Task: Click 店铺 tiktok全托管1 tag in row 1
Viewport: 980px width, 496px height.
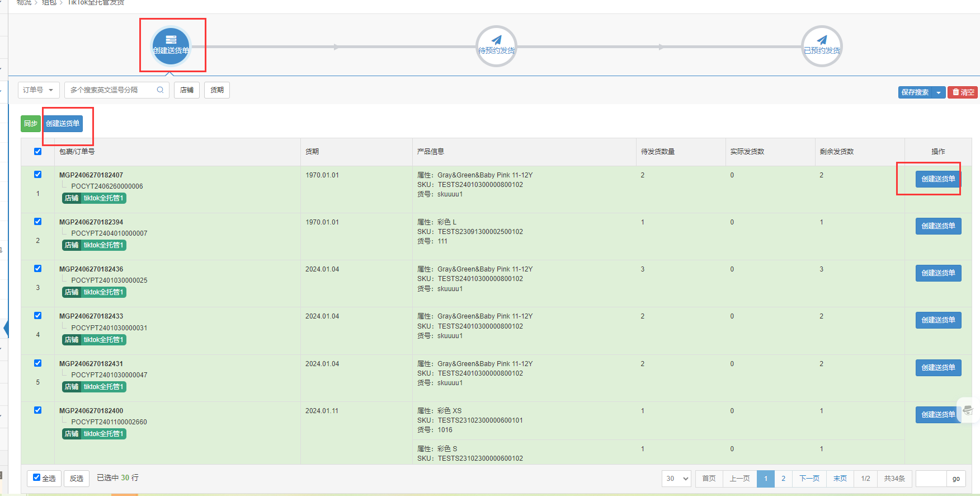Action: point(94,198)
